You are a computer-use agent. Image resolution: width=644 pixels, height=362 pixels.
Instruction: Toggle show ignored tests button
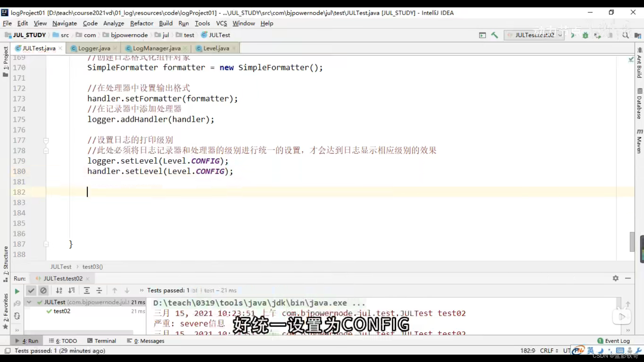point(43,290)
